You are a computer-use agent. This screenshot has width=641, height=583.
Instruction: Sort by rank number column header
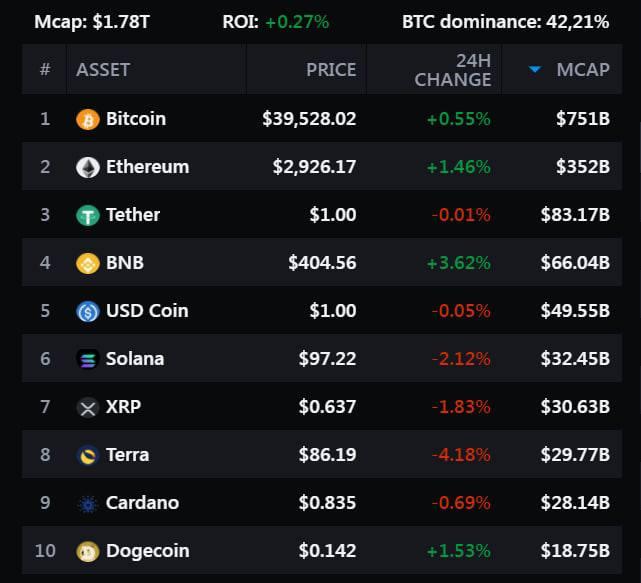(44, 69)
